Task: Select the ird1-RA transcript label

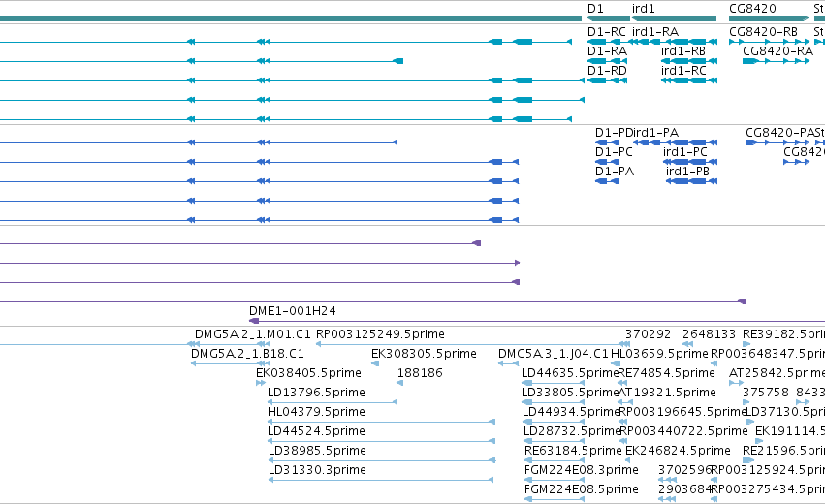Action: (655, 32)
